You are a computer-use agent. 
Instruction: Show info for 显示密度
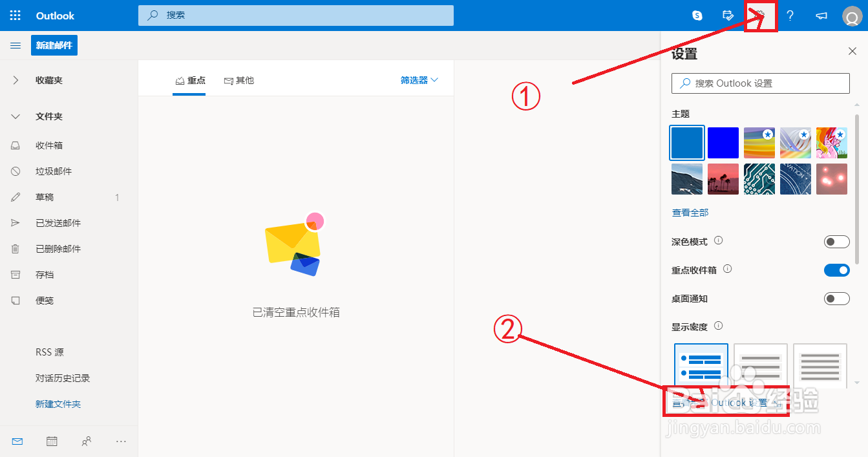tap(718, 326)
